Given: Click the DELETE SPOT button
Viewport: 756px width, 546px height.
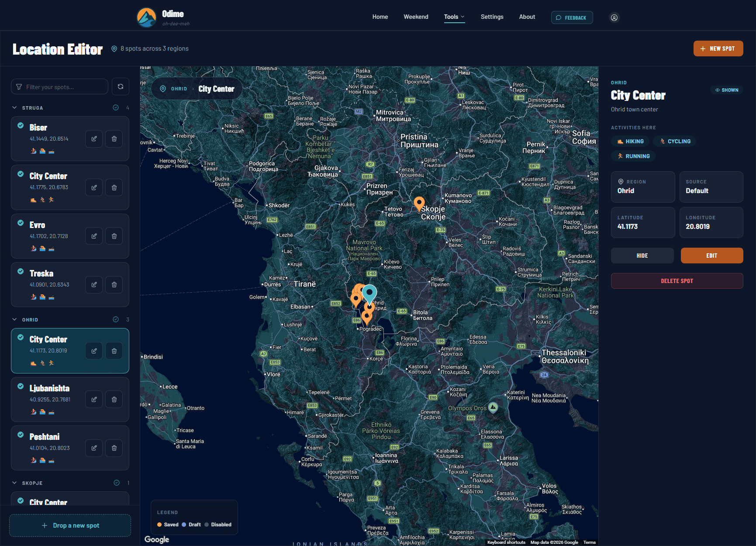Looking at the screenshot, I should (677, 281).
